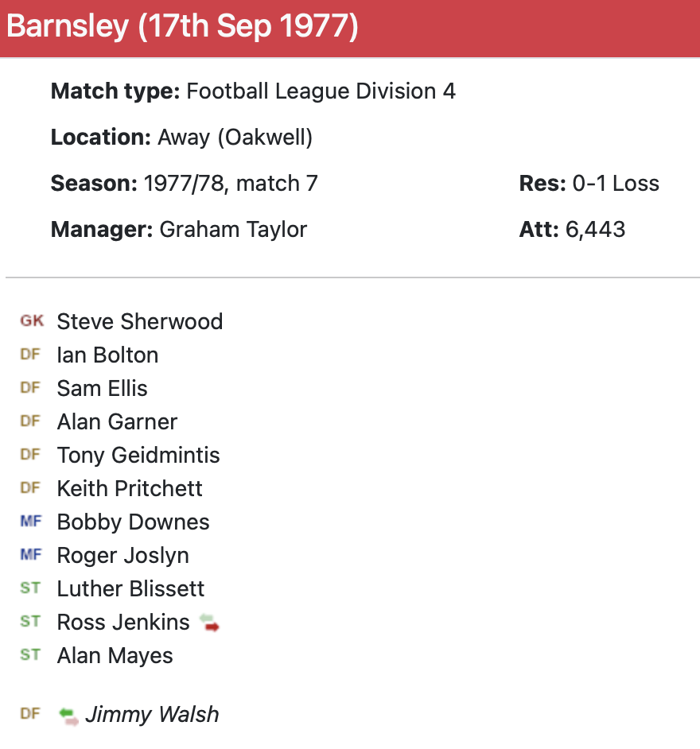Click the MF icon beside Bobby Downes
700x749 pixels.
pyautogui.click(x=30, y=522)
